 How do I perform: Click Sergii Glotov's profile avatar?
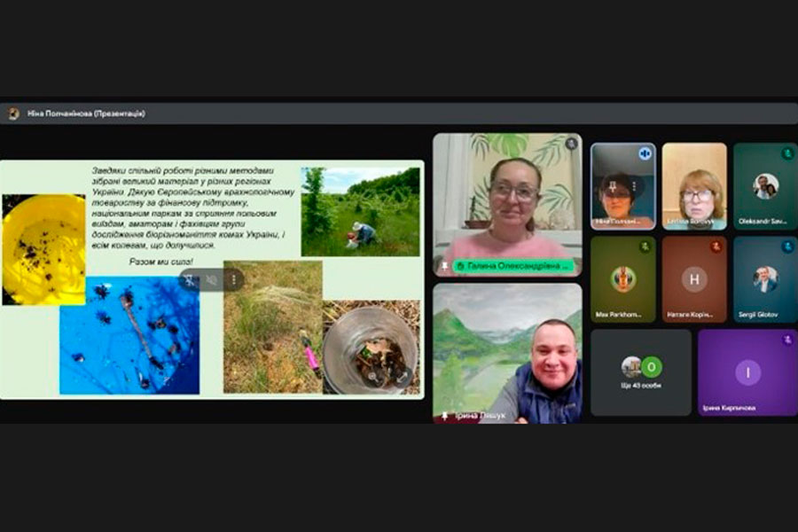765,279
